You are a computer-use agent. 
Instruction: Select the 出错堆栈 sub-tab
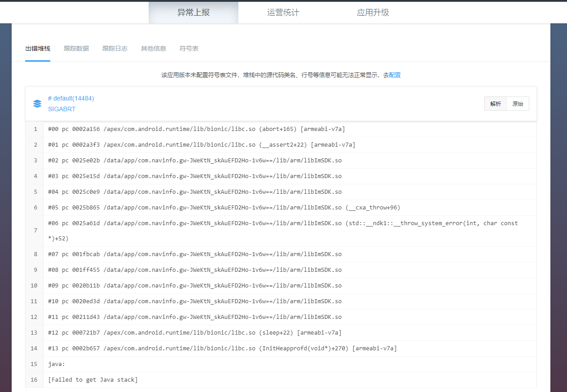tap(38, 48)
